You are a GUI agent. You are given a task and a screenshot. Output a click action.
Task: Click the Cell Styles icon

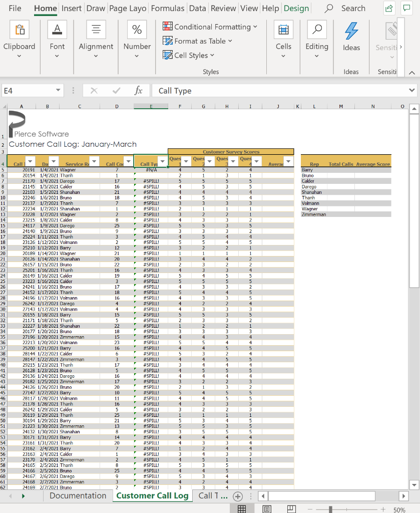point(167,55)
